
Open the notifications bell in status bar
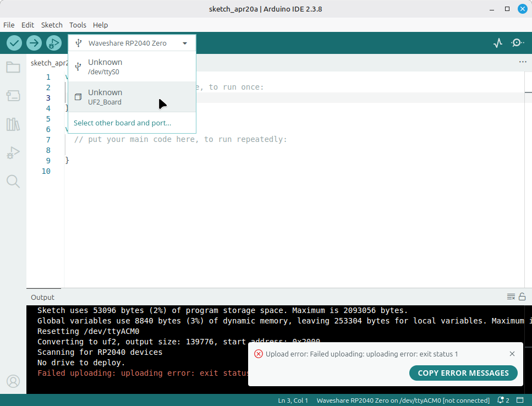(x=503, y=400)
